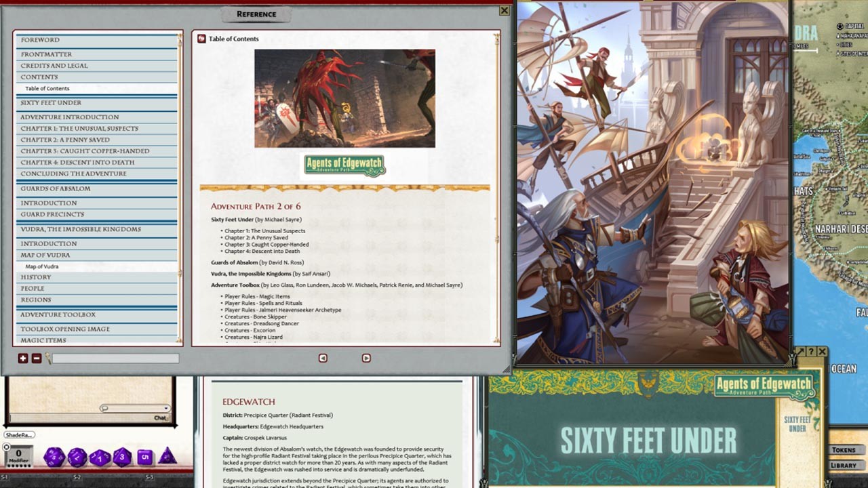Viewport: 868px width, 488px height.
Task: Open the Tokens window
Action: tap(845, 449)
